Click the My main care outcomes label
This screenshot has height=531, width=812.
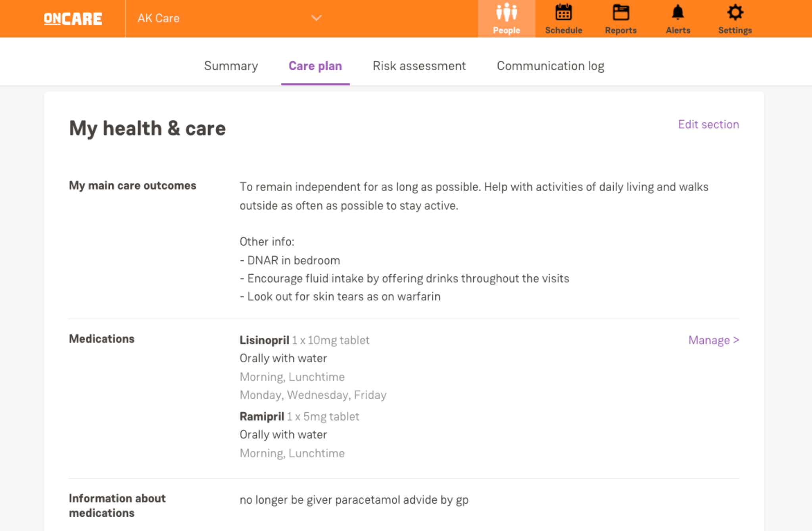132,186
